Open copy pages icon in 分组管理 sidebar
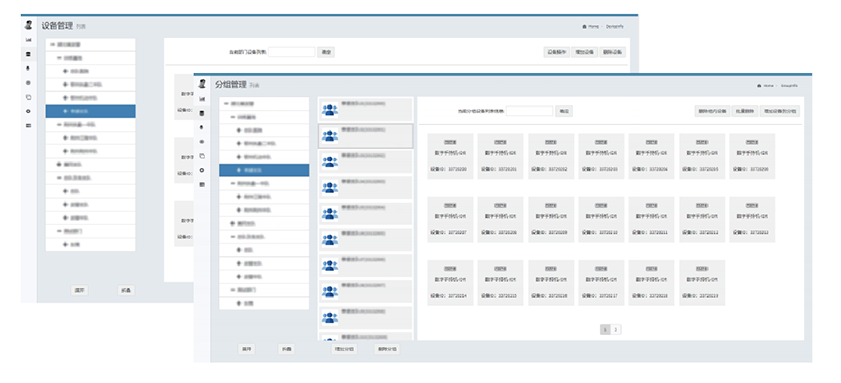 [202, 156]
